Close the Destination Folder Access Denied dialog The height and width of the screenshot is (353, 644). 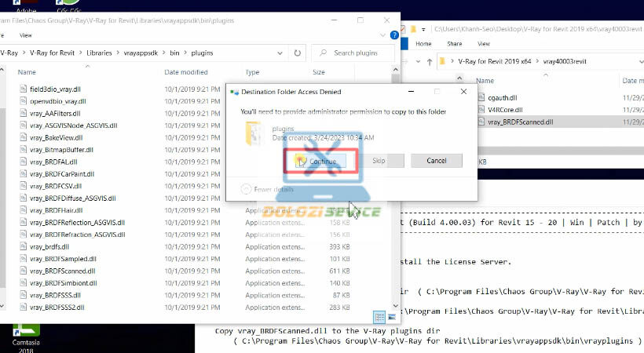pyautogui.click(x=463, y=92)
